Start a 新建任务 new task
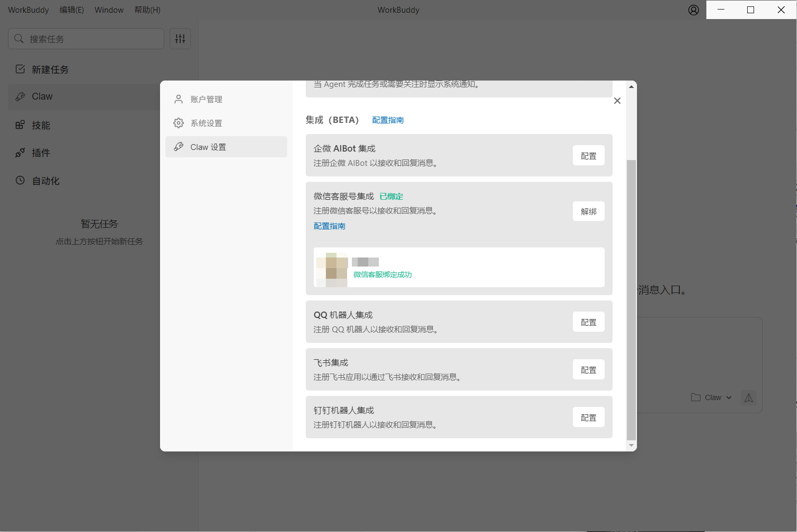 [x=50, y=69]
